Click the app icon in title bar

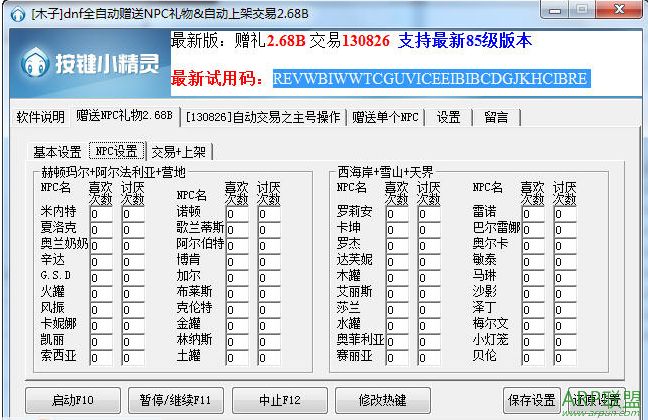click(17, 14)
